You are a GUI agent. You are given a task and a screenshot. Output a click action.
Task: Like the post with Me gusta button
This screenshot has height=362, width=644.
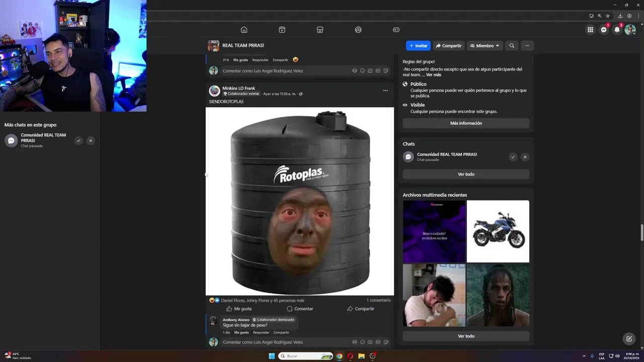tap(238, 309)
